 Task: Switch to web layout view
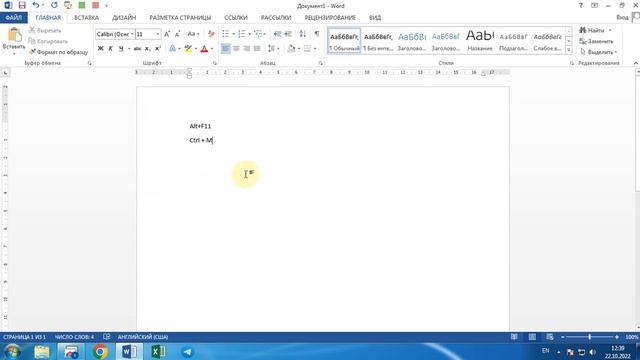550,337
